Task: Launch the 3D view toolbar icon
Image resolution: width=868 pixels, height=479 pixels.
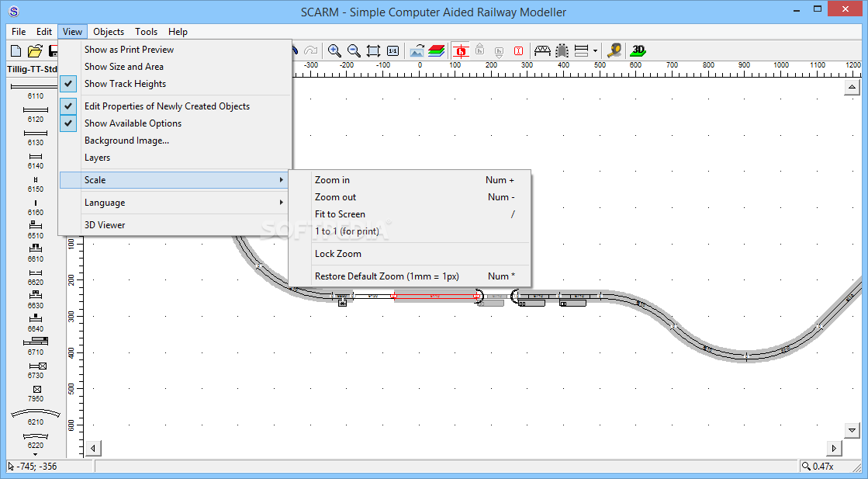Action: click(638, 51)
